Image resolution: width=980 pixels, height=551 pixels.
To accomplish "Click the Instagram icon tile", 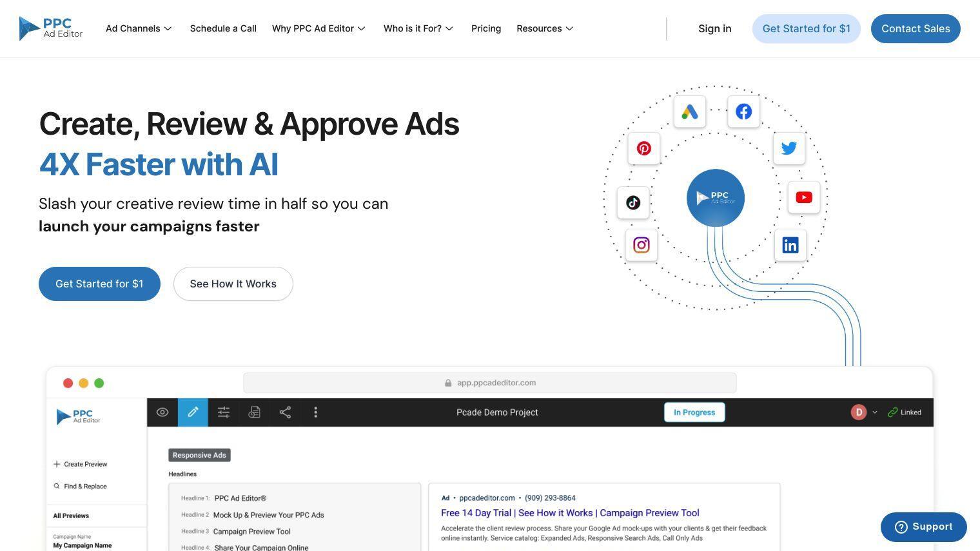I will click(642, 245).
